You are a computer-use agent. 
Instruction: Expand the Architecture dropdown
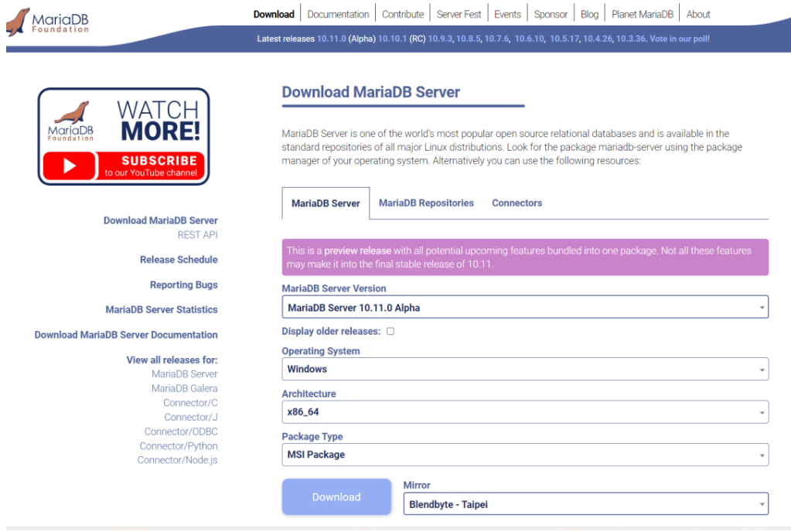[x=525, y=412]
